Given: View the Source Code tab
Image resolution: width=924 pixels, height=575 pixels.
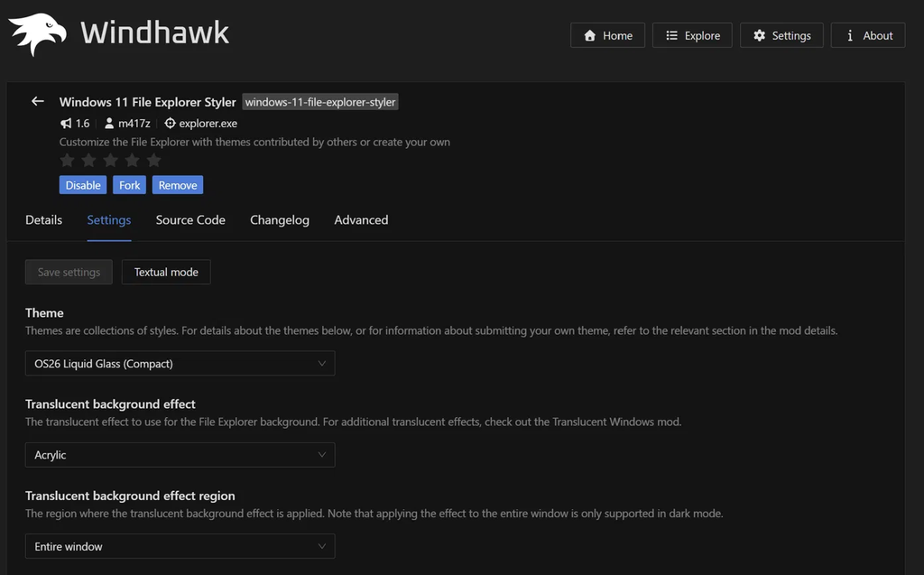Looking at the screenshot, I should coord(190,220).
